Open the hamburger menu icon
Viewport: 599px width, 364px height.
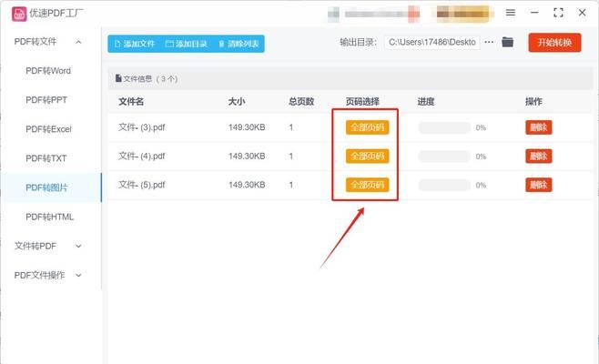(x=511, y=13)
